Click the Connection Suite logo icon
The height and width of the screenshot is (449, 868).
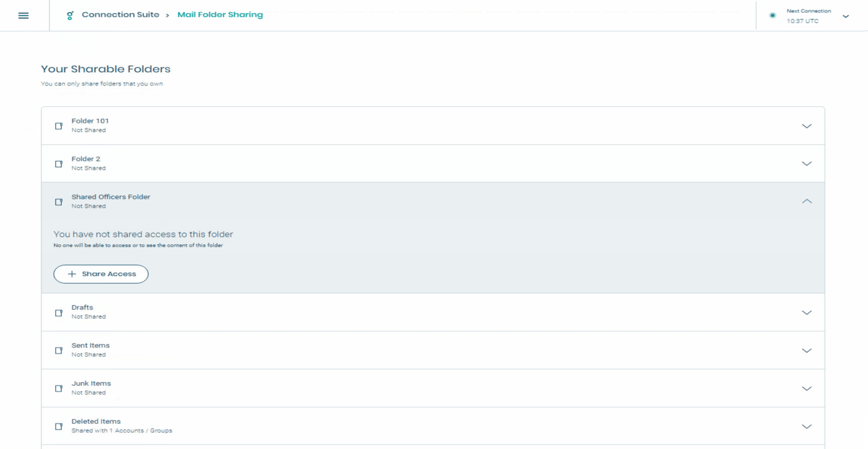[70, 15]
